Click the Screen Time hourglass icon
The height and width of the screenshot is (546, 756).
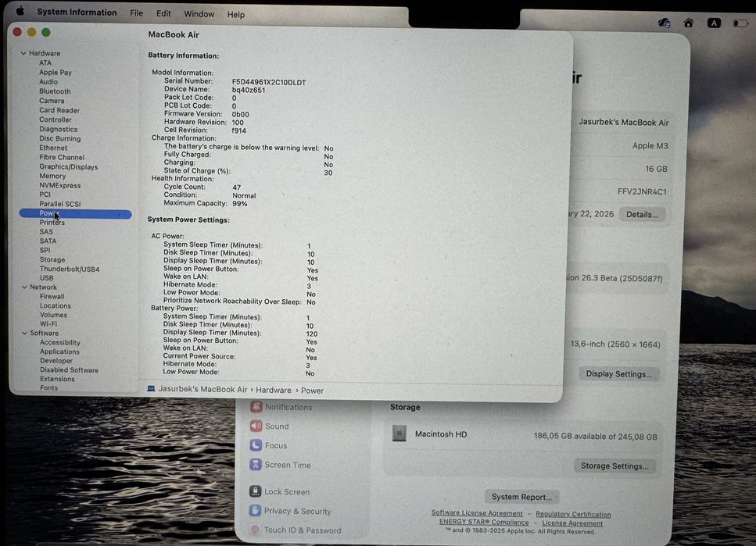coord(256,465)
